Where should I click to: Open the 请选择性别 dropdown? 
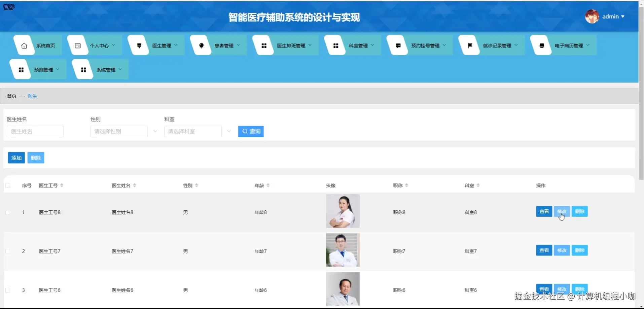click(119, 132)
